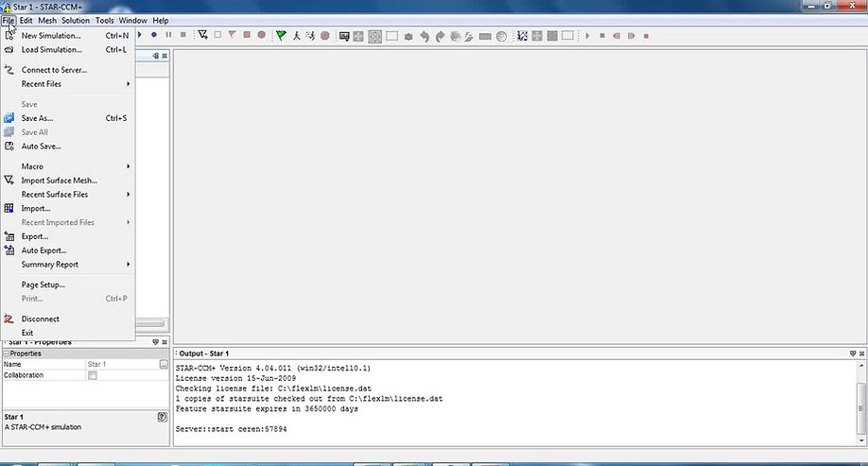The width and height of the screenshot is (868, 466).
Task: Collapse the Properties section header
Action: 7,354
